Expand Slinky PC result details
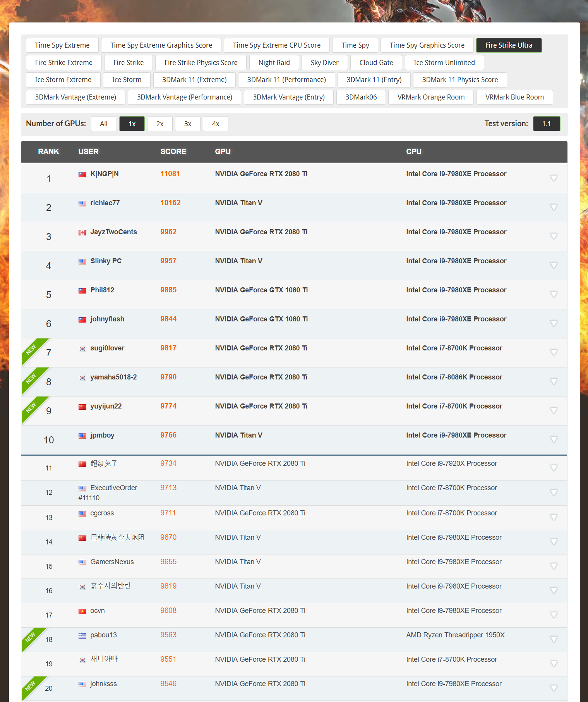Image resolution: width=588 pixels, height=702 pixels. [554, 265]
